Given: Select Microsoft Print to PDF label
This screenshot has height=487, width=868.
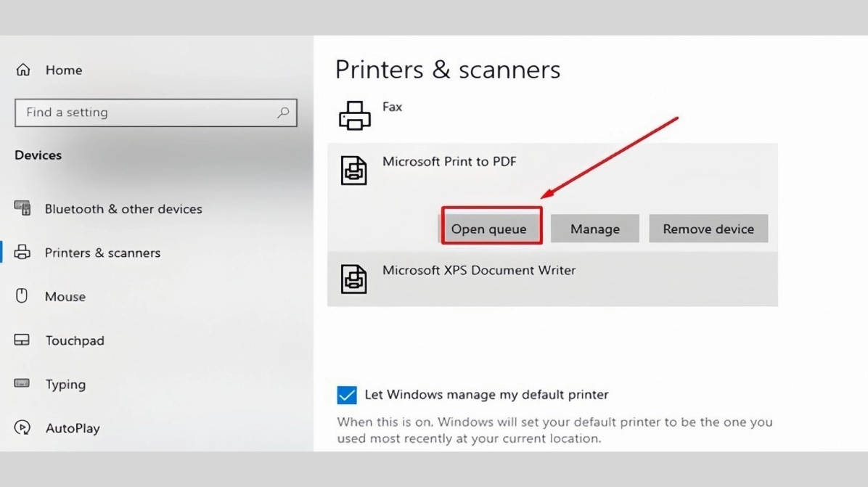Looking at the screenshot, I should tap(449, 162).
